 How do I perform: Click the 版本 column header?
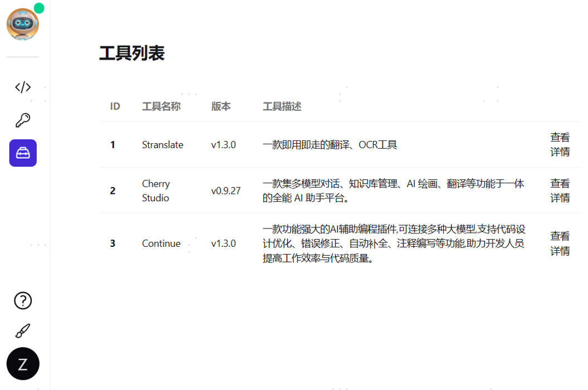(x=221, y=106)
